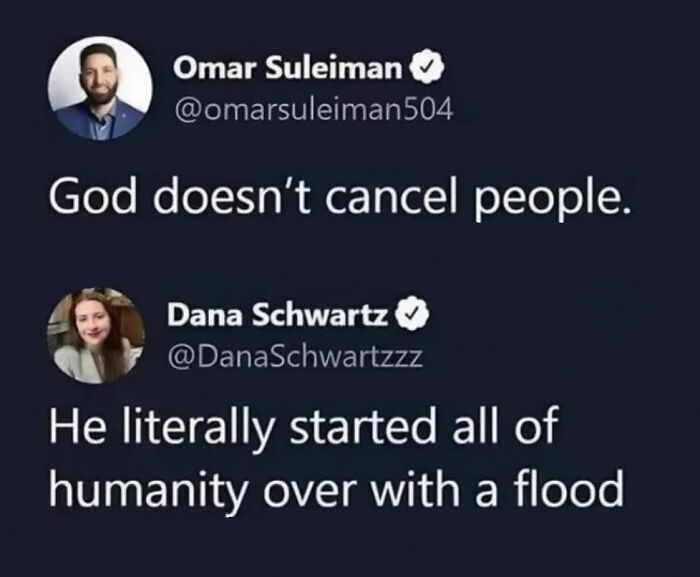Open the @omarsuleiman504 handle
Screen dimensions: 700x577
pyautogui.click(x=313, y=109)
